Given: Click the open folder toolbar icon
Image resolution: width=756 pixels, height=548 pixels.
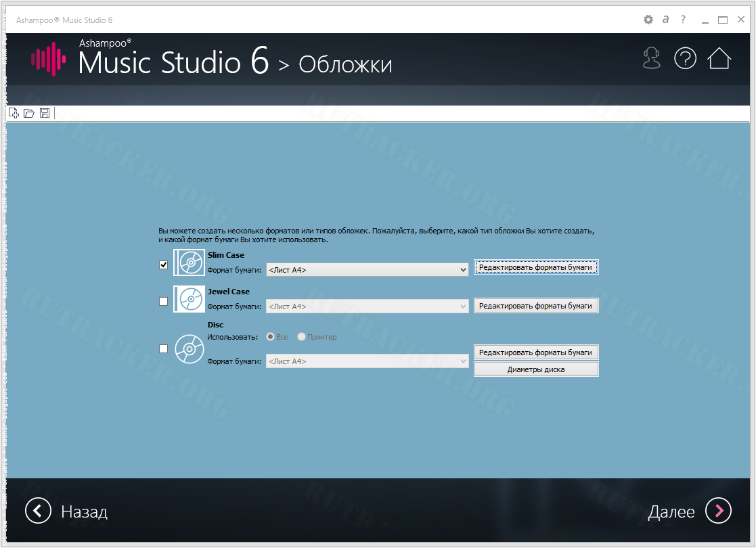Looking at the screenshot, I should pyautogui.click(x=29, y=113).
